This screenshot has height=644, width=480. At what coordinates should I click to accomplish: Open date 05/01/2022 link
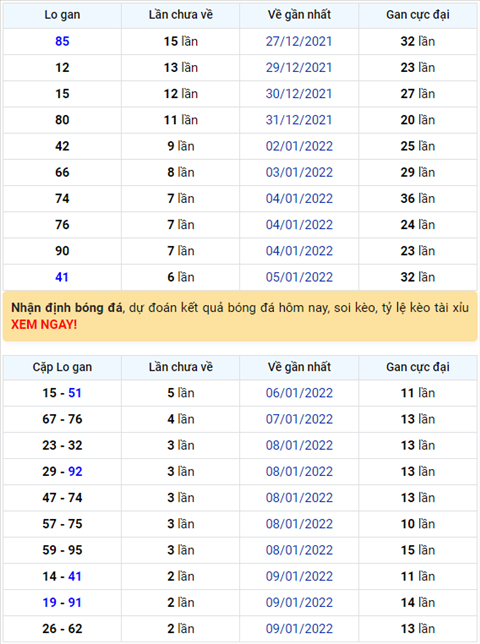(299, 277)
